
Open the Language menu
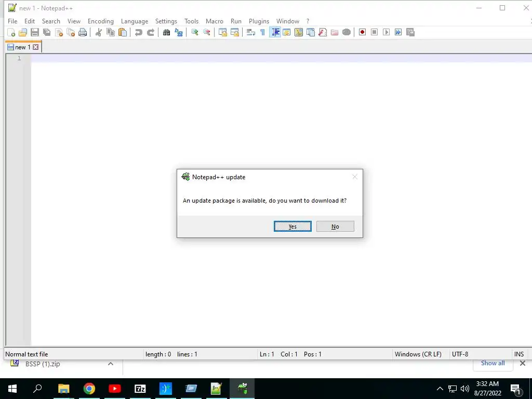(135, 21)
